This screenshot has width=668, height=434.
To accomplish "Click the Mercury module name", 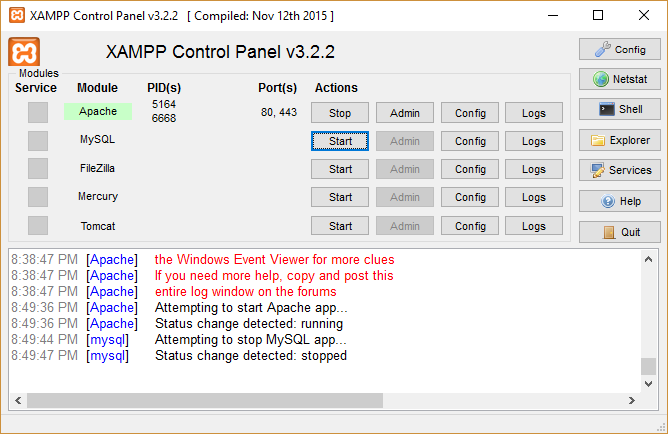I will pyautogui.click(x=98, y=196).
